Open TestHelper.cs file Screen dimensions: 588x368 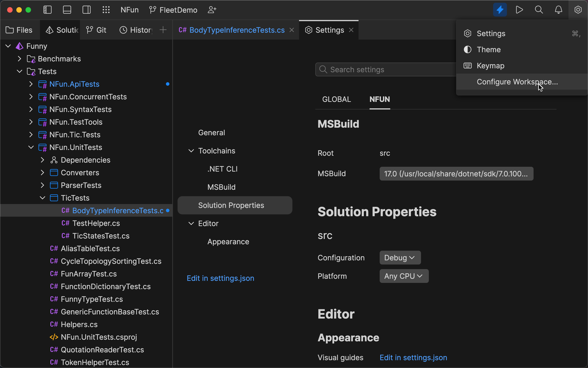tap(86, 223)
